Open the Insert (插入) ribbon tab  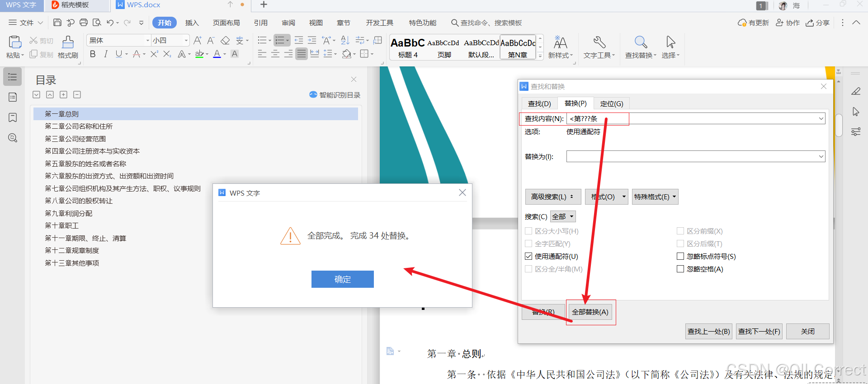click(x=192, y=23)
